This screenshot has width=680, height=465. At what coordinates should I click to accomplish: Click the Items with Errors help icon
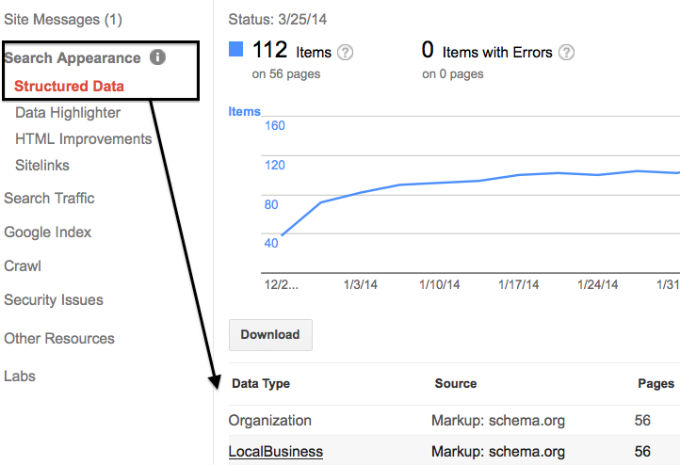(x=566, y=52)
